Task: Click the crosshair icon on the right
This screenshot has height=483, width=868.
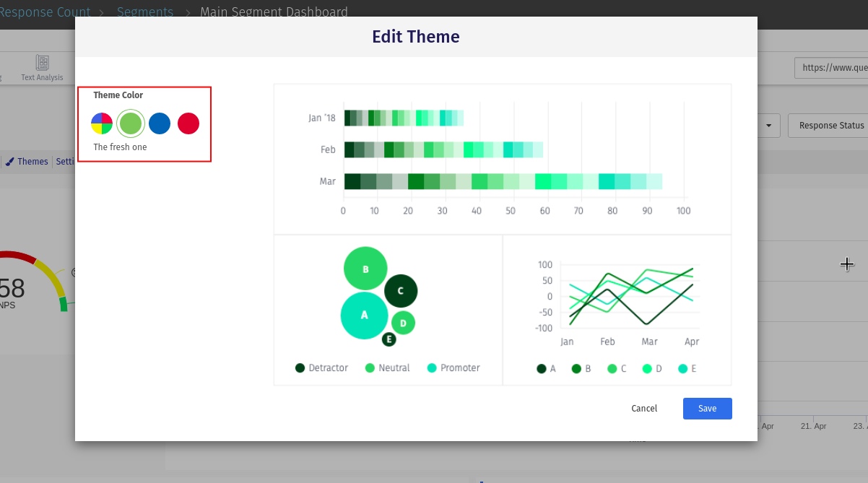Action: [846, 264]
